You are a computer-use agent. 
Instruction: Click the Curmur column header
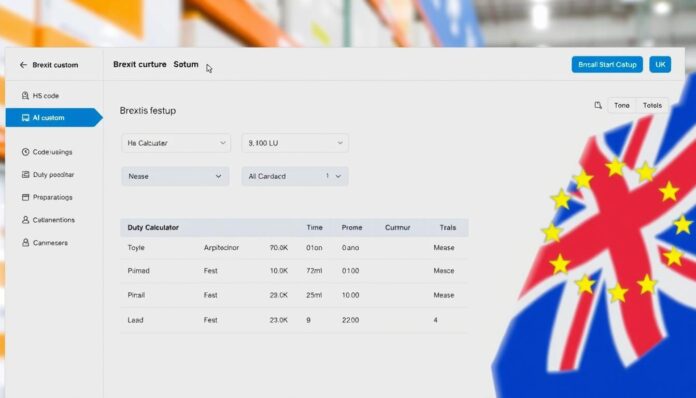point(397,227)
